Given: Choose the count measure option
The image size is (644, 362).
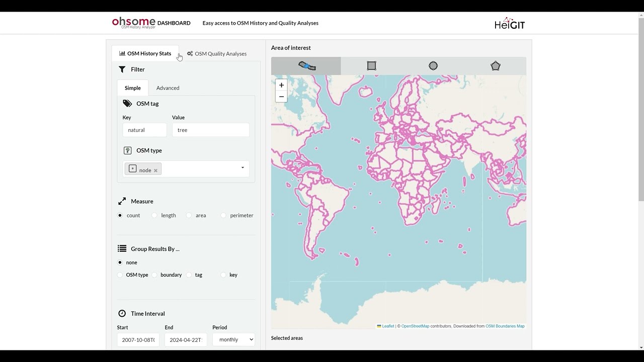Looking at the screenshot, I should (120, 215).
